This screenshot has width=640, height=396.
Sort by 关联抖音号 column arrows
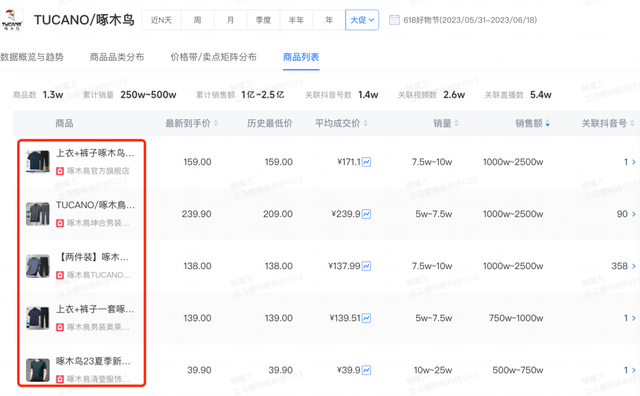632,123
